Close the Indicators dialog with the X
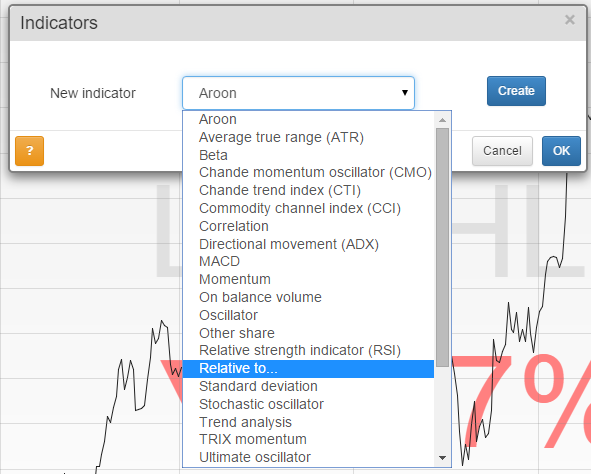 570,20
